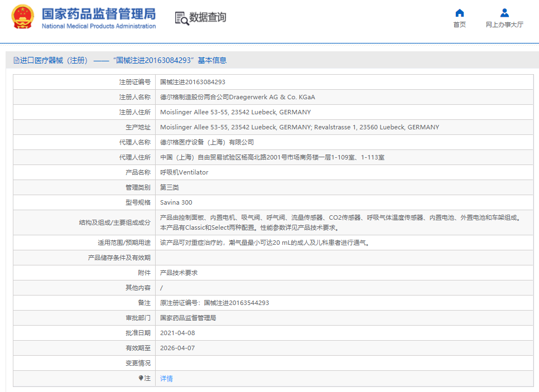Open 网上办事大厅 navigation label
The height and width of the screenshot is (392, 539).
(x=504, y=25)
